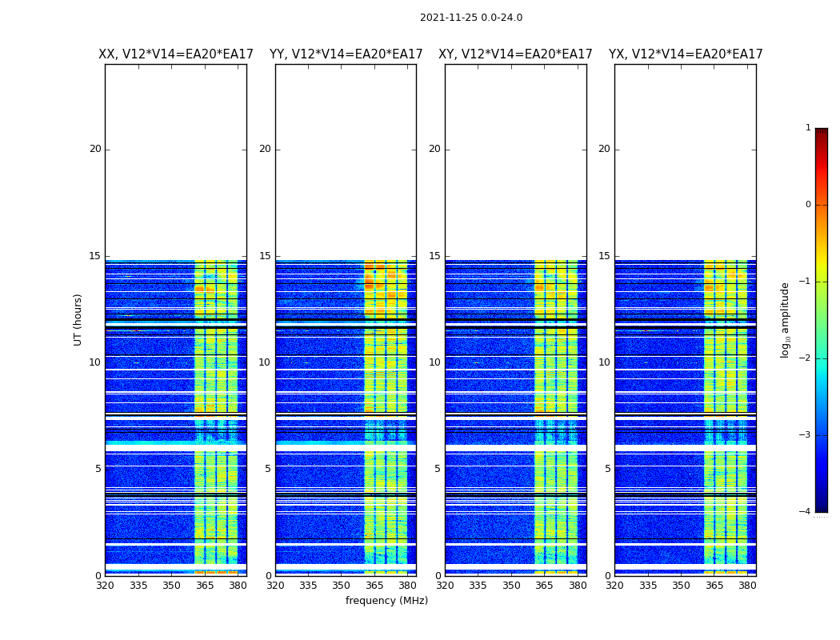
Task: Click the XX, V12*V14=EA20*EA17 panel title
Action: pyautogui.click(x=176, y=54)
